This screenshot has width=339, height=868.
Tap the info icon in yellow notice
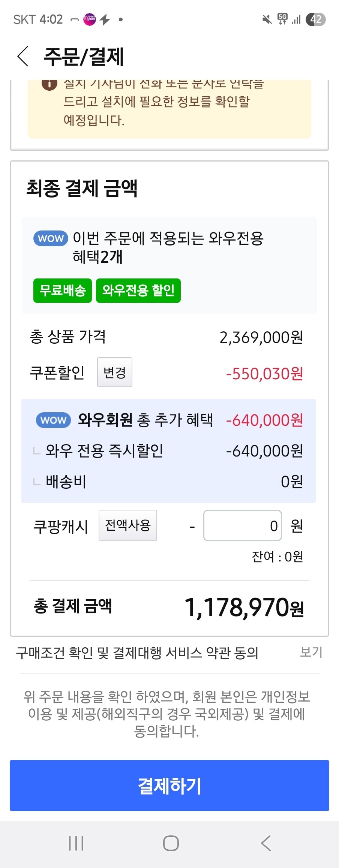click(x=49, y=84)
